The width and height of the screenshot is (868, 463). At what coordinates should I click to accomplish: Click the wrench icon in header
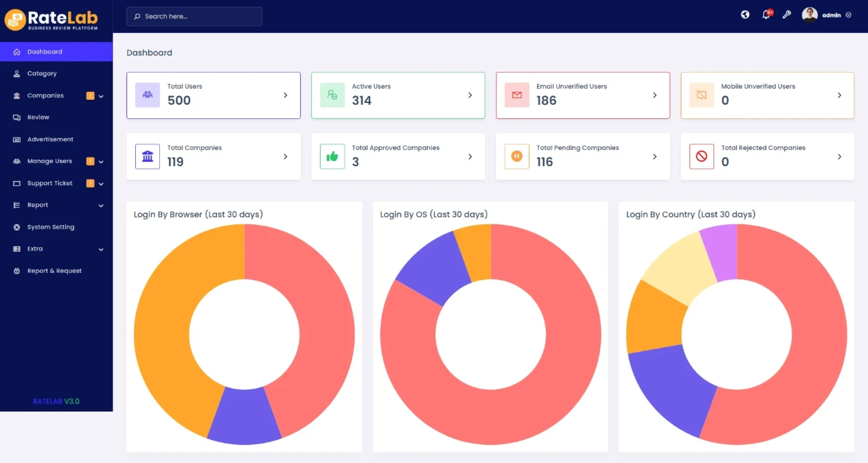tap(787, 15)
